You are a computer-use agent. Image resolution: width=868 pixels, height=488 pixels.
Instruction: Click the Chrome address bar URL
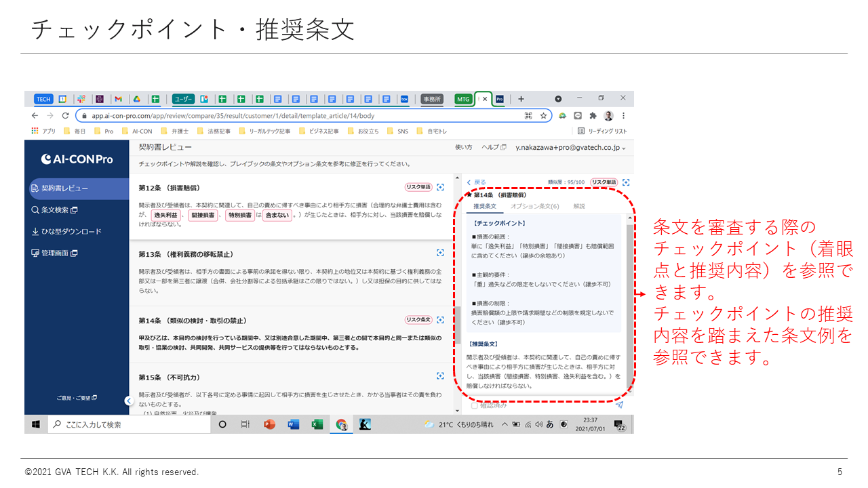click(271, 116)
